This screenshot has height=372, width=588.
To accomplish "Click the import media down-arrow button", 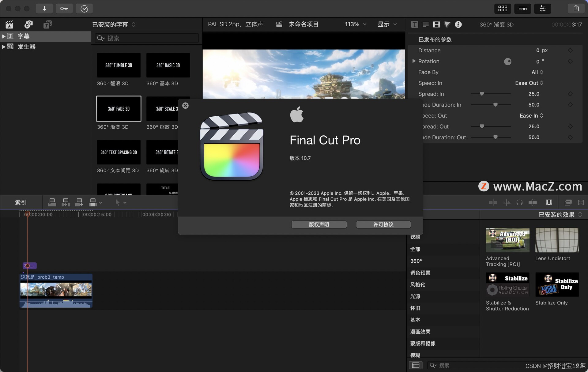I will point(44,9).
